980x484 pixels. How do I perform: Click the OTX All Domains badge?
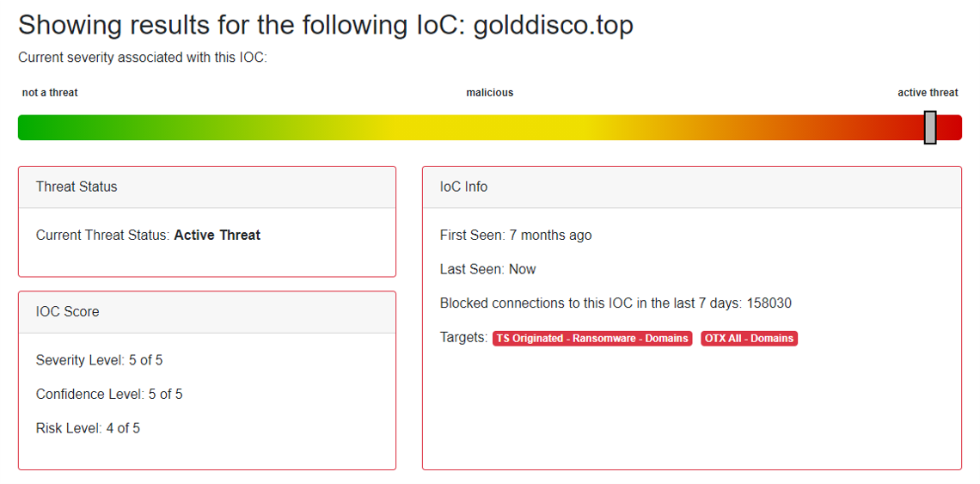click(x=749, y=339)
